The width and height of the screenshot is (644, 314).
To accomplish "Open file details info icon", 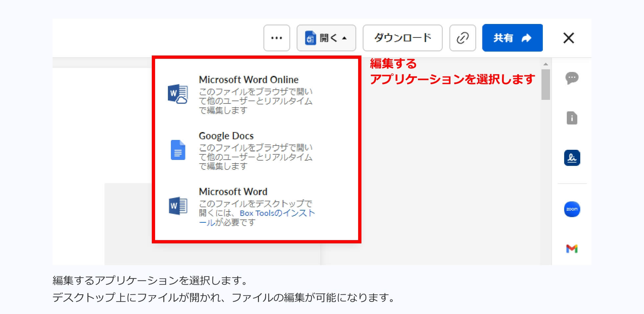I will point(572,118).
